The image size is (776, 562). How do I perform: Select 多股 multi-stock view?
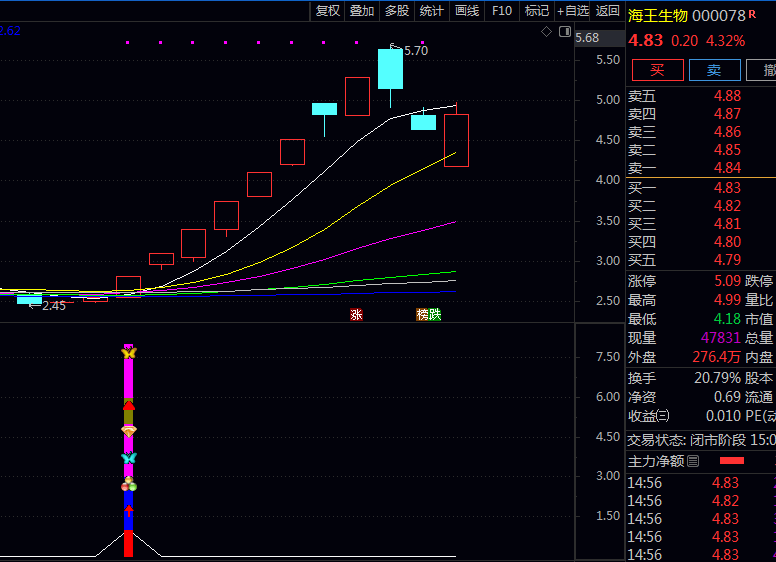click(x=397, y=11)
